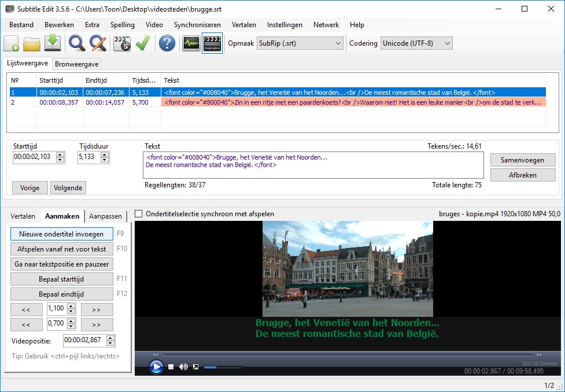This screenshot has width=565, height=392.
Task: Open Help via blue question mark
Action: 167,43
